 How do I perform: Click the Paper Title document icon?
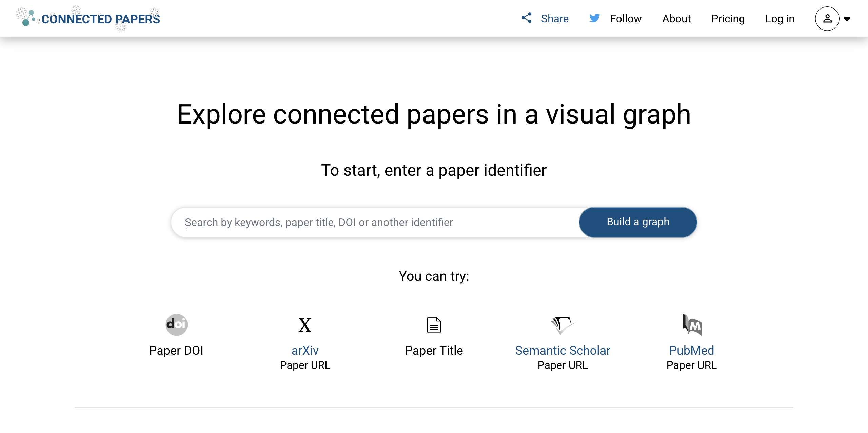click(x=434, y=325)
